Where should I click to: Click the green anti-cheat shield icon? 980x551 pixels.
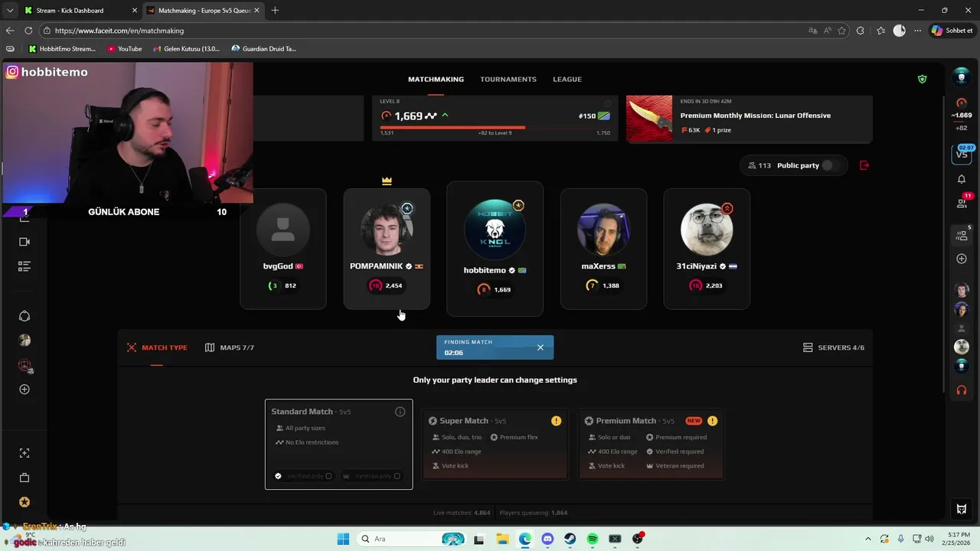tap(922, 79)
